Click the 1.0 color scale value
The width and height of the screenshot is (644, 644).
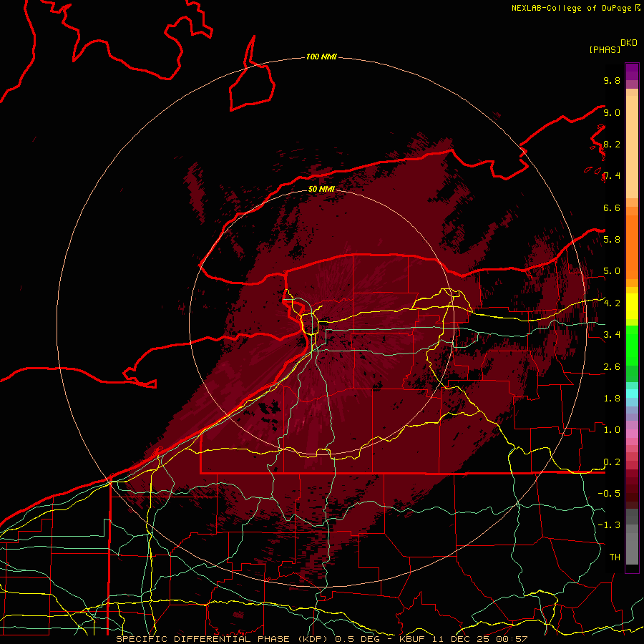click(612, 430)
